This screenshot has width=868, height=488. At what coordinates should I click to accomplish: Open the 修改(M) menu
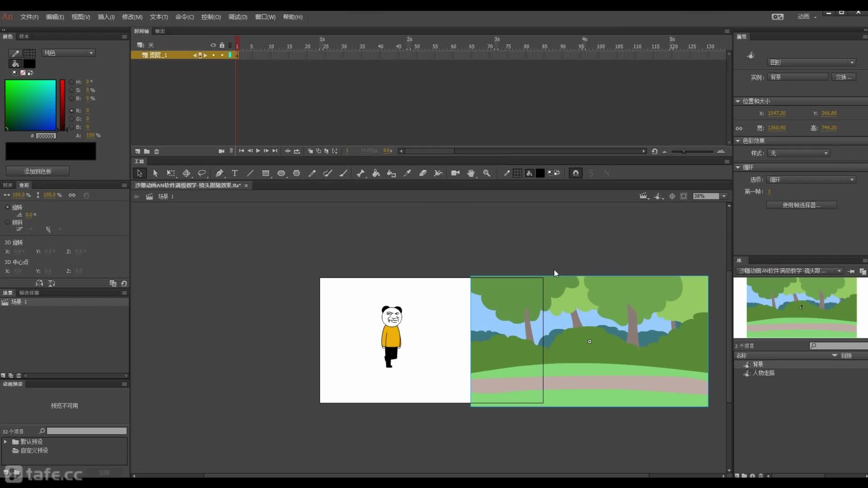pyautogui.click(x=132, y=17)
